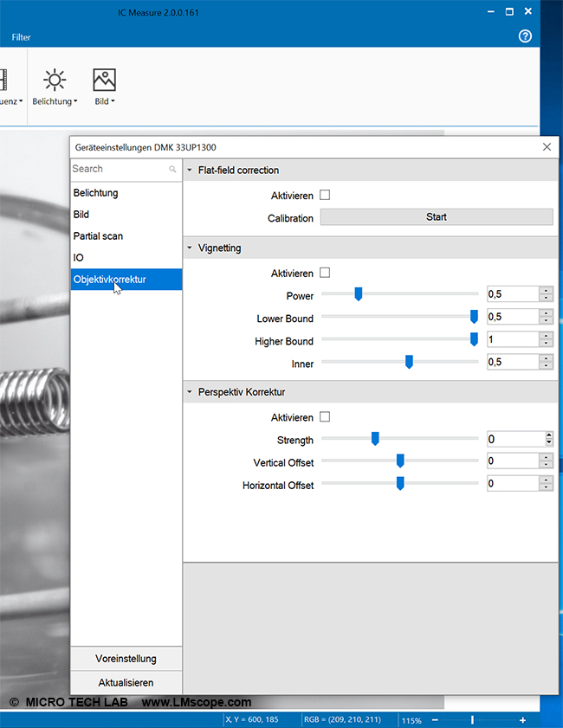Viewport: 563px width, 728px height.
Task: Click the Vignetting Power slider handle
Action: pyautogui.click(x=358, y=294)
